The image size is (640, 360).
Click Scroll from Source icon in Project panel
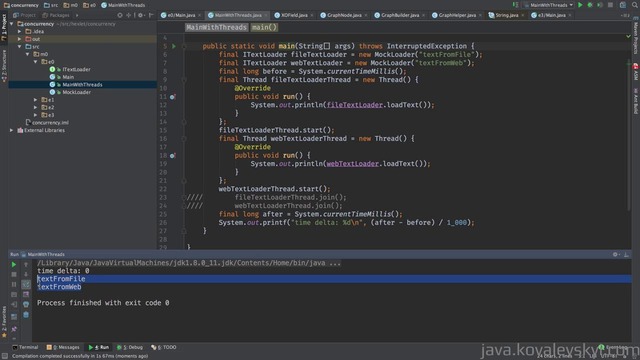coord(120,15)
